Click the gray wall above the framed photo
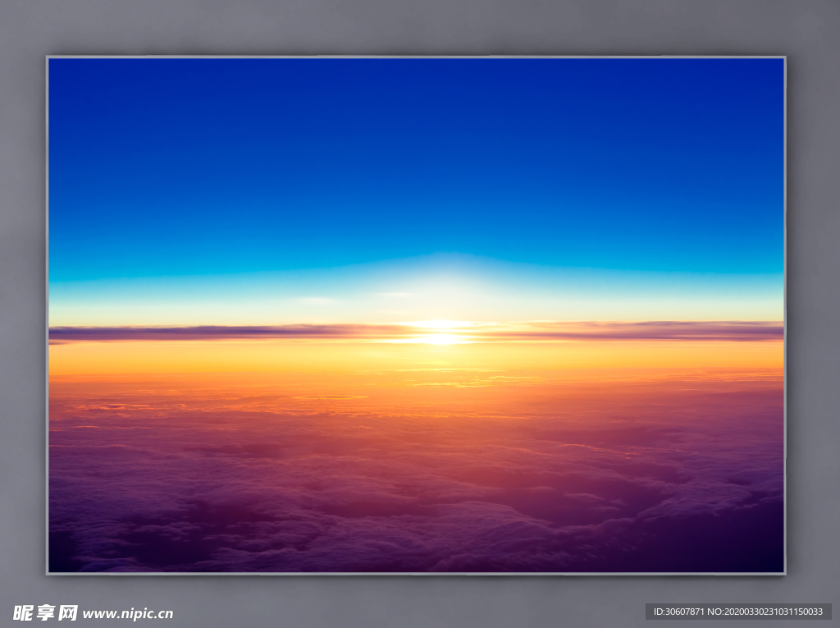Image resolution: width=840 pixels, height=628 pixels. [416, 27]
